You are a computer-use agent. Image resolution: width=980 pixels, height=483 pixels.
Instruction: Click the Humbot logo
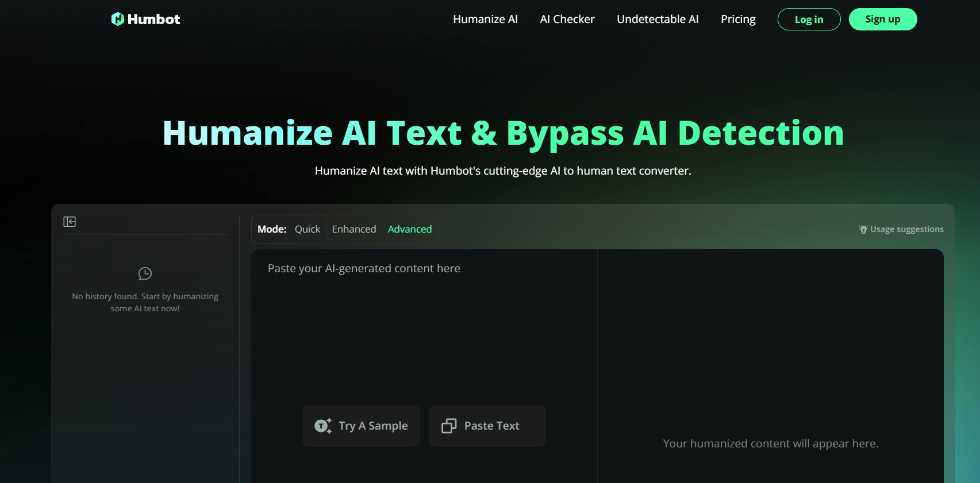[x=145, y=19]
